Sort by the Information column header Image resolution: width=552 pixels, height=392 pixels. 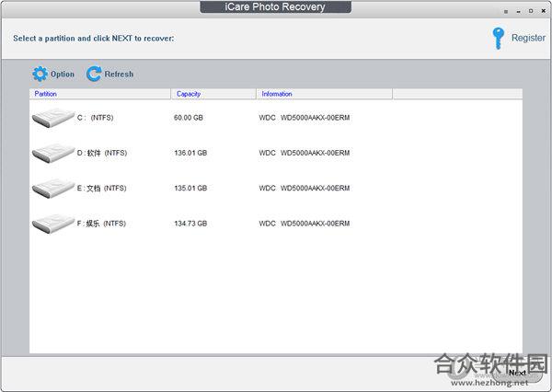pyautogui.click(x=324, y=94)
